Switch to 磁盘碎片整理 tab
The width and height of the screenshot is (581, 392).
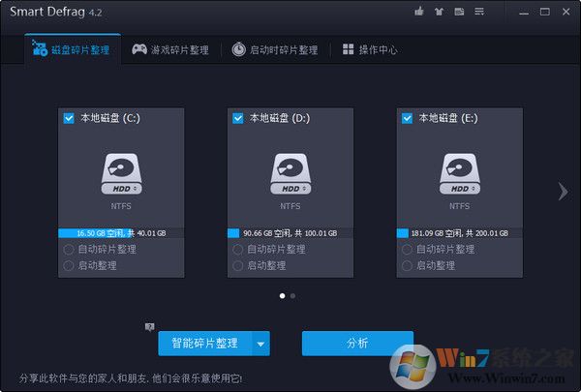pyautogui.click(x=73, y=49)
